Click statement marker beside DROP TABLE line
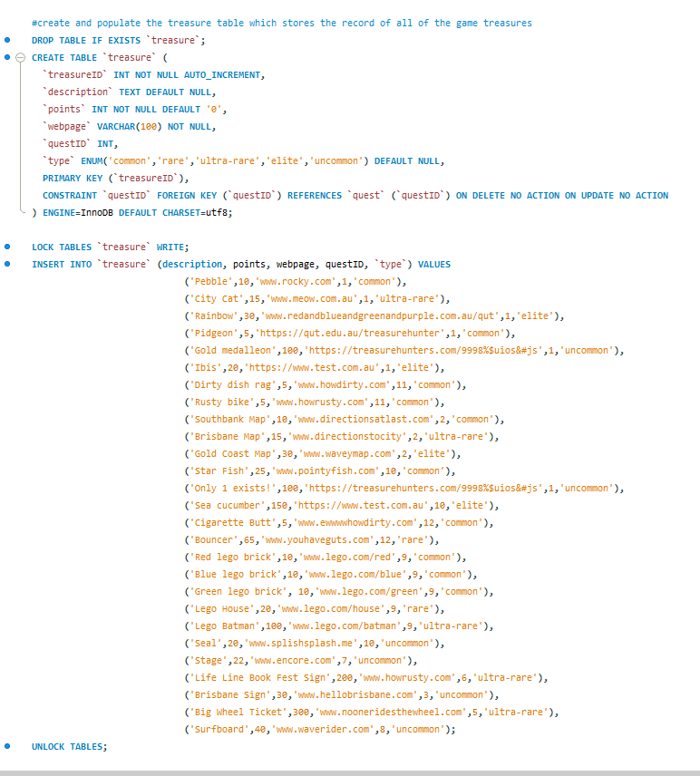 [x=7, y=40]
